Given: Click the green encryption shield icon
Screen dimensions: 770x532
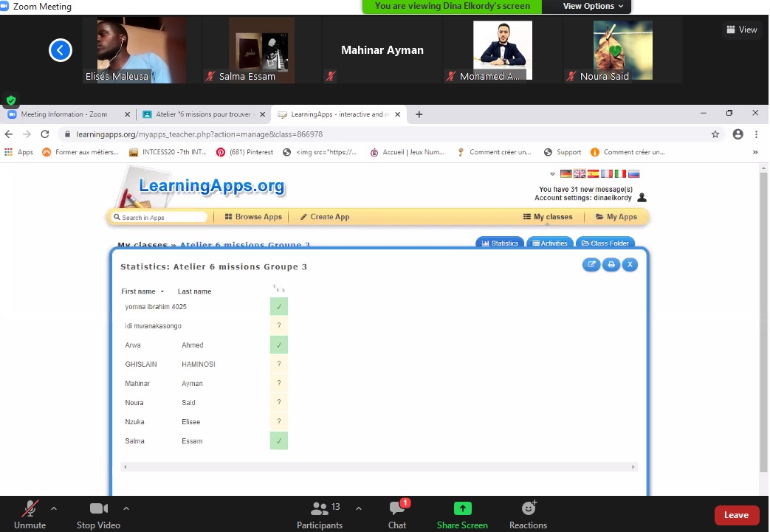Looking at the screenshot, I should pos(10,100).
